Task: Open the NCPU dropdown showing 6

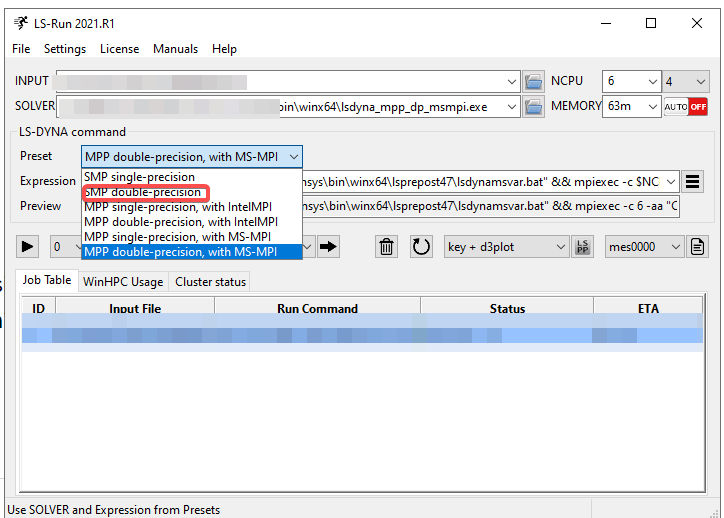Action: (632, 82)
